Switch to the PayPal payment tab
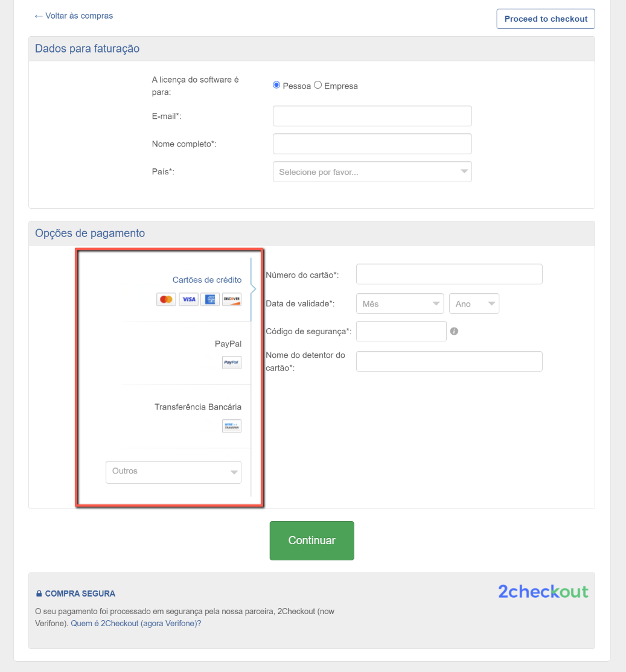Screen dimensions: 626x672 point(228,344)
